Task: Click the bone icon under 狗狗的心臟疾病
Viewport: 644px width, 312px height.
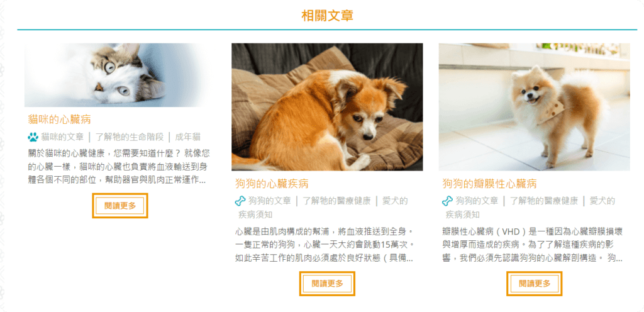Action: 240,201
